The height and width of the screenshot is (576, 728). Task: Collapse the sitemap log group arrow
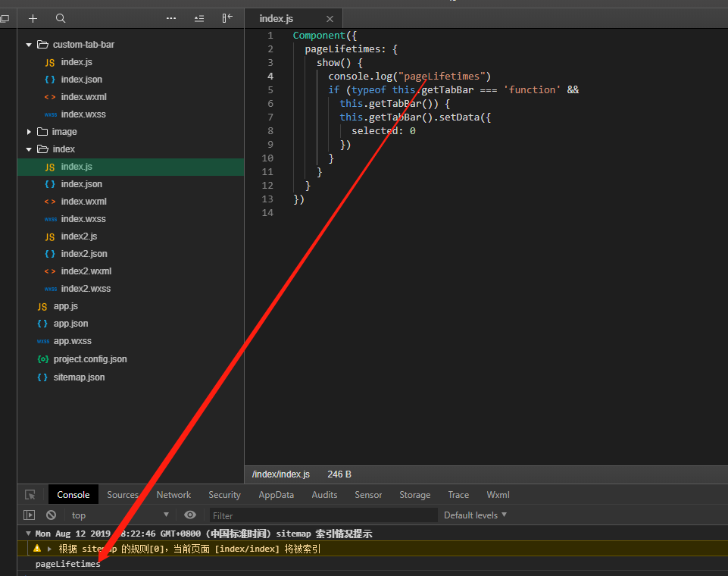tap(28, 534)
